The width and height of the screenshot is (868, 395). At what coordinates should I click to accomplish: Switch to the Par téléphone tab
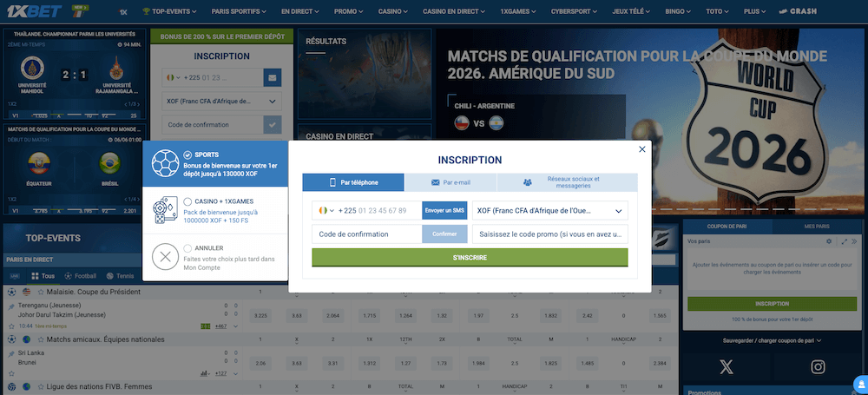[x=353, y=182]
